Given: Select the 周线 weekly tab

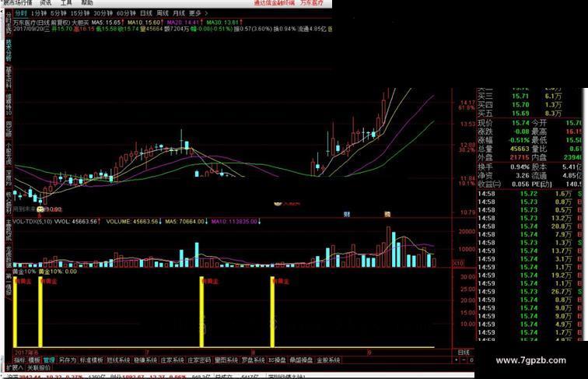Looking at the screenshot, I should pos(163,13).
